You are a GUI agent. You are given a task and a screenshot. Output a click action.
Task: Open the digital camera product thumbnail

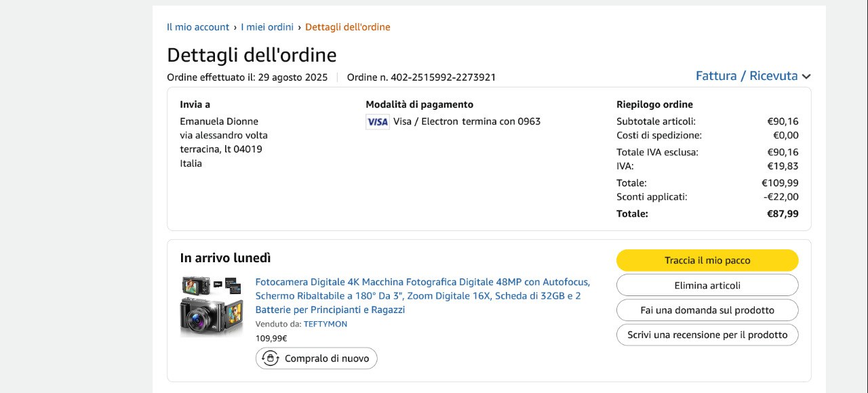(x=212, y=306)
